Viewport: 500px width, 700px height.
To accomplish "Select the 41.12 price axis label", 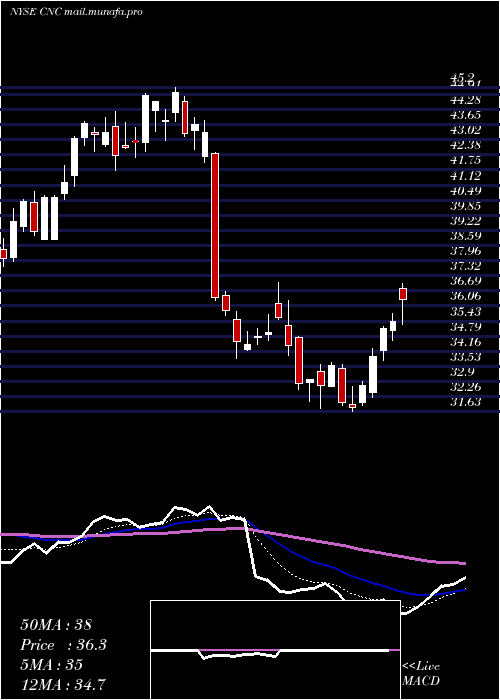I will (x=465, y=176).
